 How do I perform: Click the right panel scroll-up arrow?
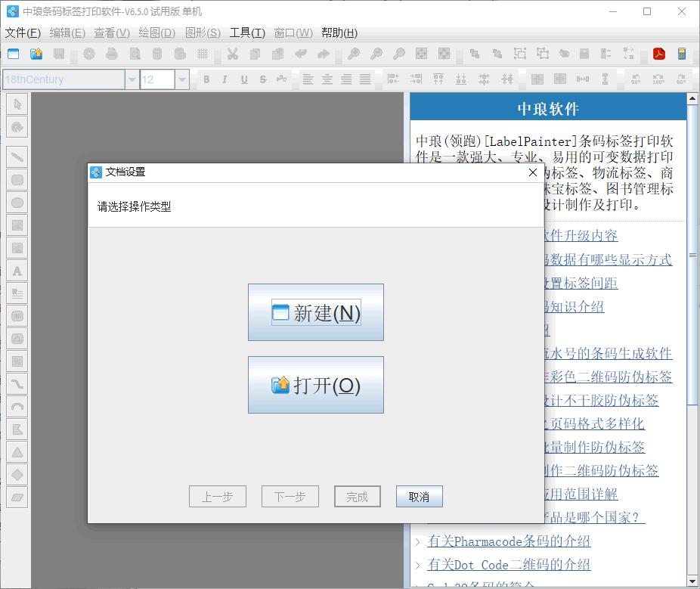[693, 98]
